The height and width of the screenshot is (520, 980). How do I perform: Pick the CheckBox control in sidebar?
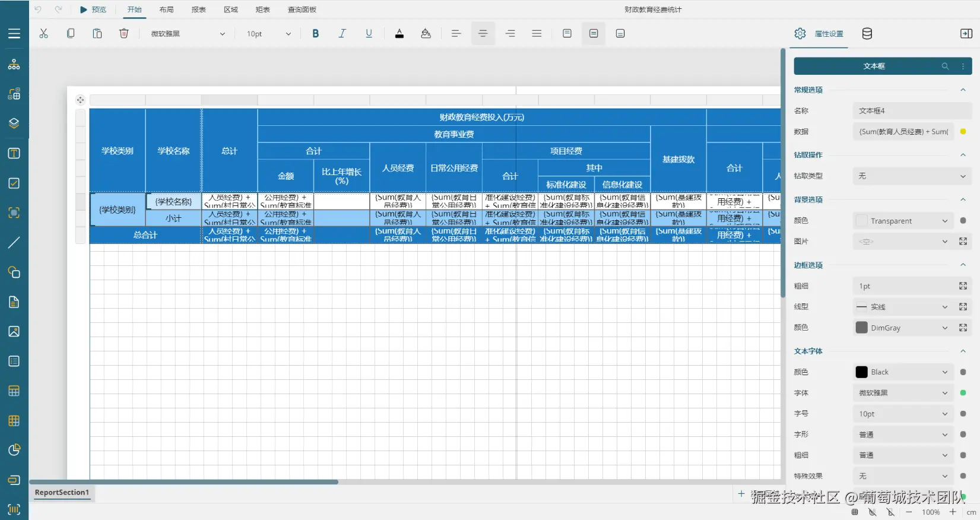[x=14, y=183]
